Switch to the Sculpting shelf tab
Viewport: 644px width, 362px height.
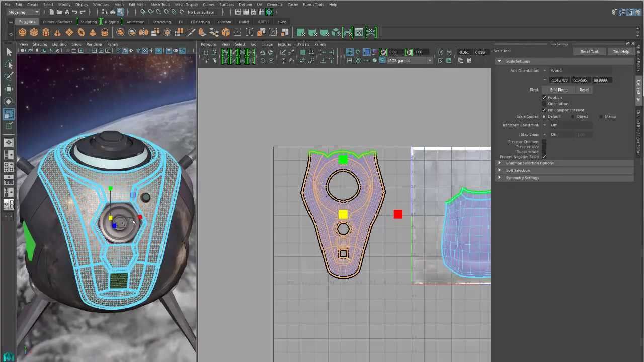click(89, 22)
